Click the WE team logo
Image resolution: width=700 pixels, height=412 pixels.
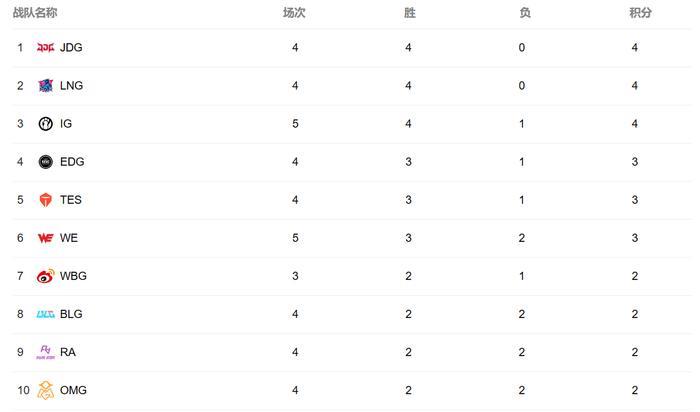pos(46,238)
